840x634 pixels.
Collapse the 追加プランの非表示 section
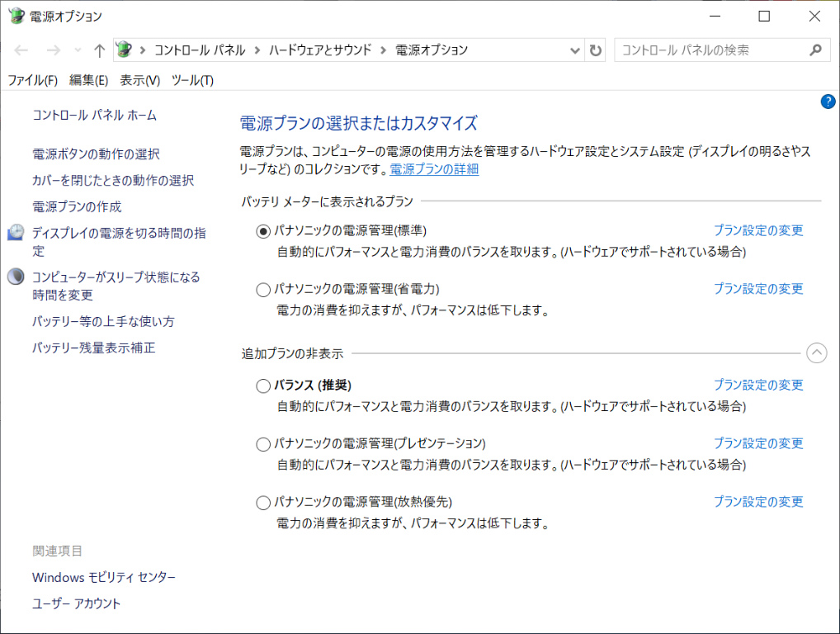click(x=815, y=353)
